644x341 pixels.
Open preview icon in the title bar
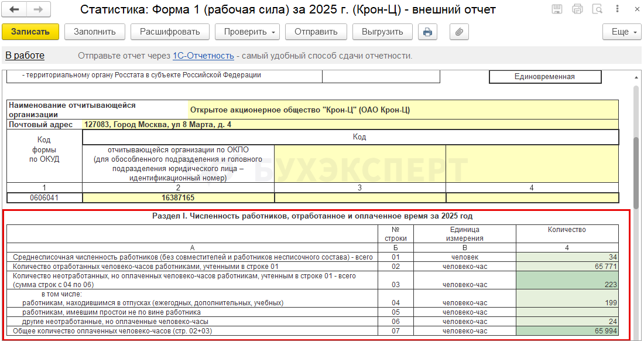point(597,9)
